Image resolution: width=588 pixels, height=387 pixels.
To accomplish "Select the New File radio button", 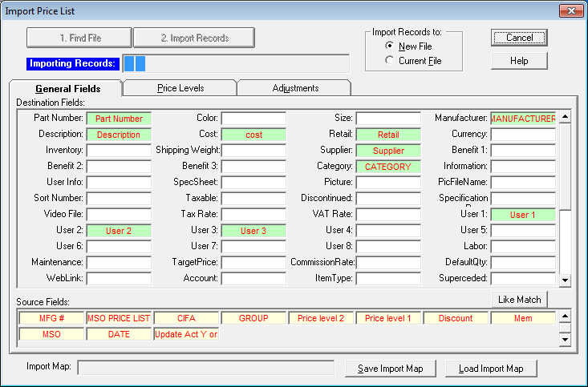I will (x=391, y=46).
